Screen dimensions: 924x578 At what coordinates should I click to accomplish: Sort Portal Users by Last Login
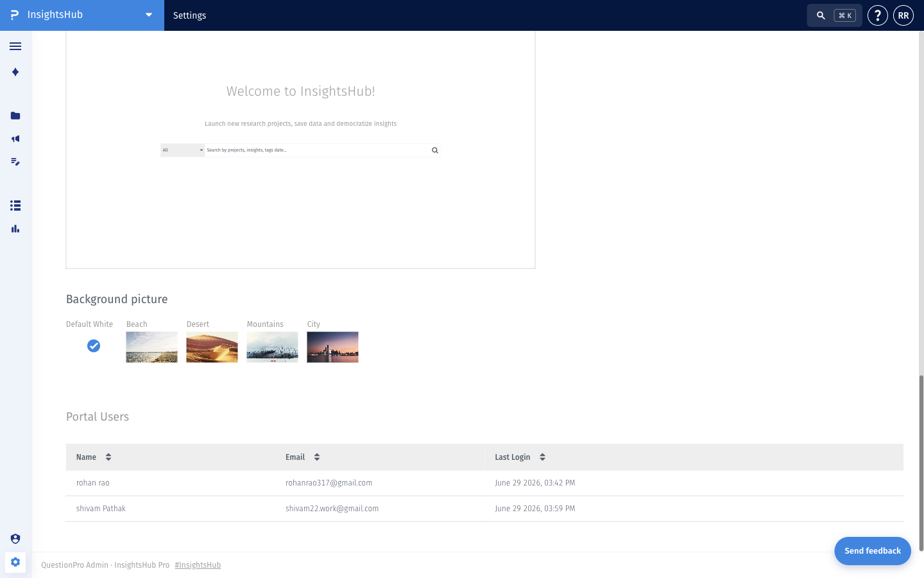click(542, 457)
